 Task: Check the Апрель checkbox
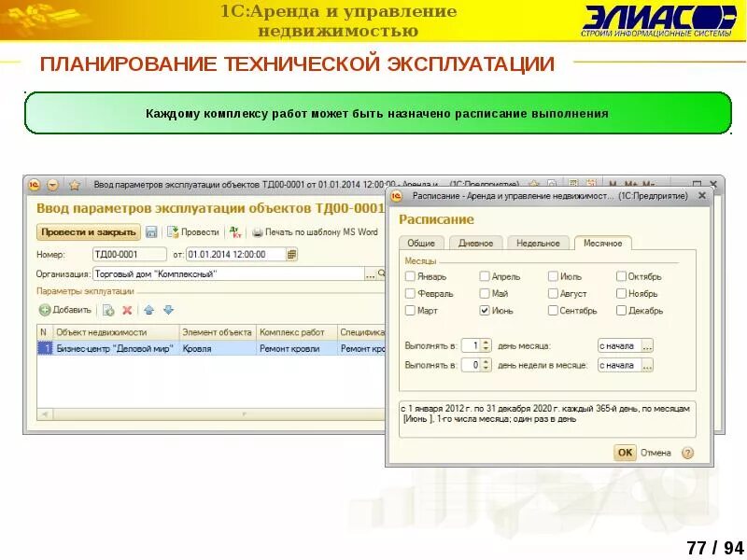click(484, 276)
